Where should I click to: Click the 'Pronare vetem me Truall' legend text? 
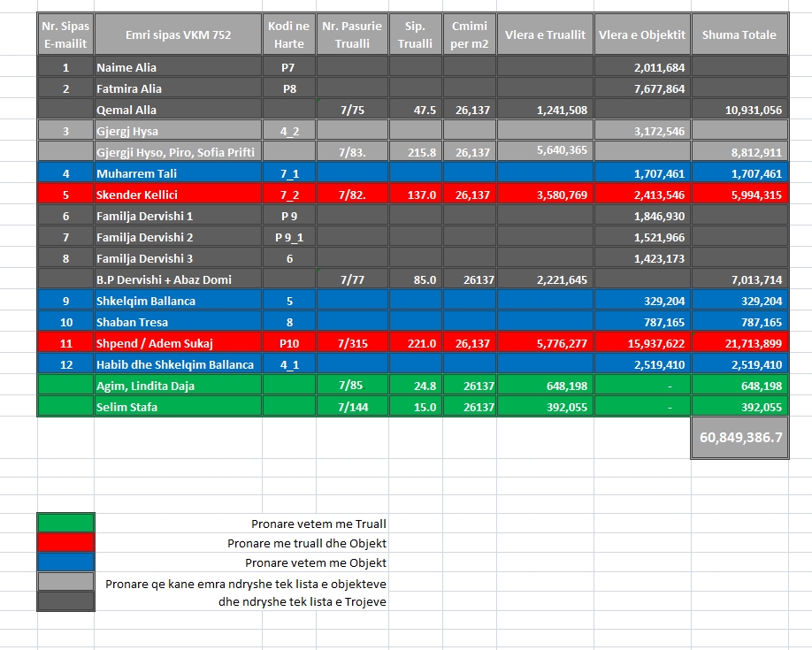coord(318,524)
